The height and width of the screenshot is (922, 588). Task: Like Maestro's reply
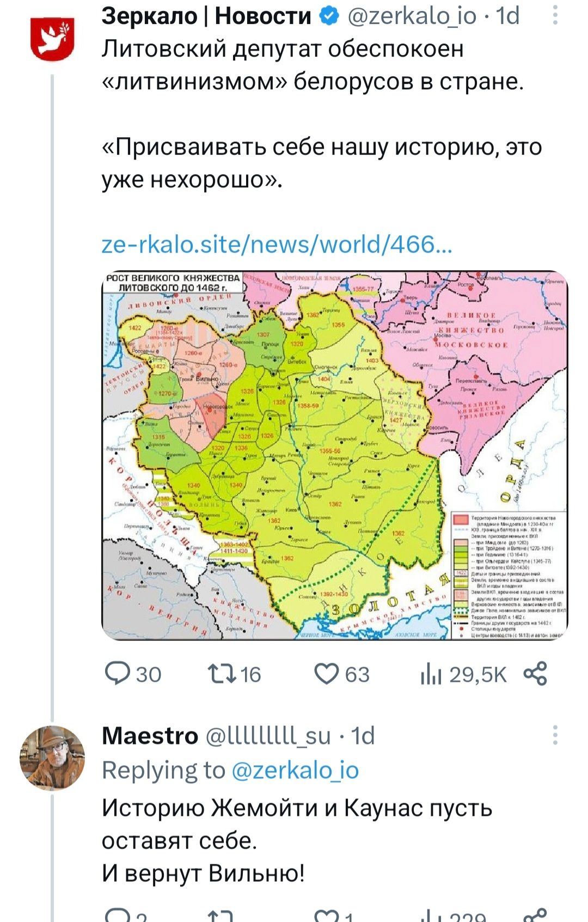tap(327, 916)
